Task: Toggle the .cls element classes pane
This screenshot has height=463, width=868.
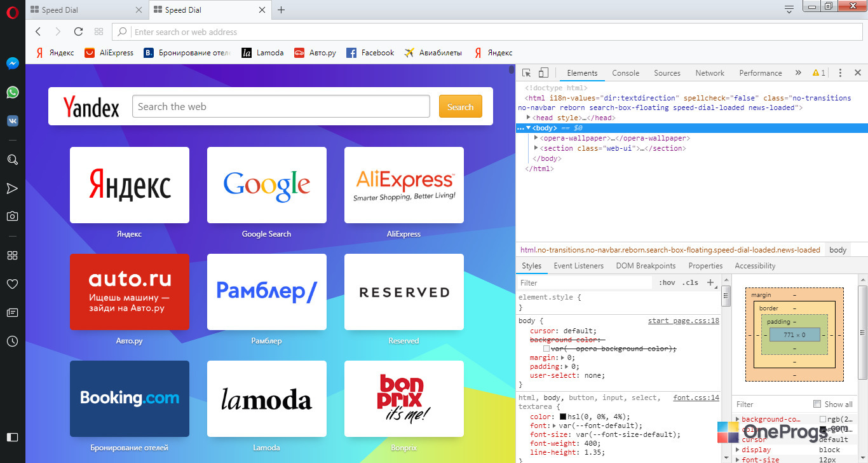Action: 690,283
